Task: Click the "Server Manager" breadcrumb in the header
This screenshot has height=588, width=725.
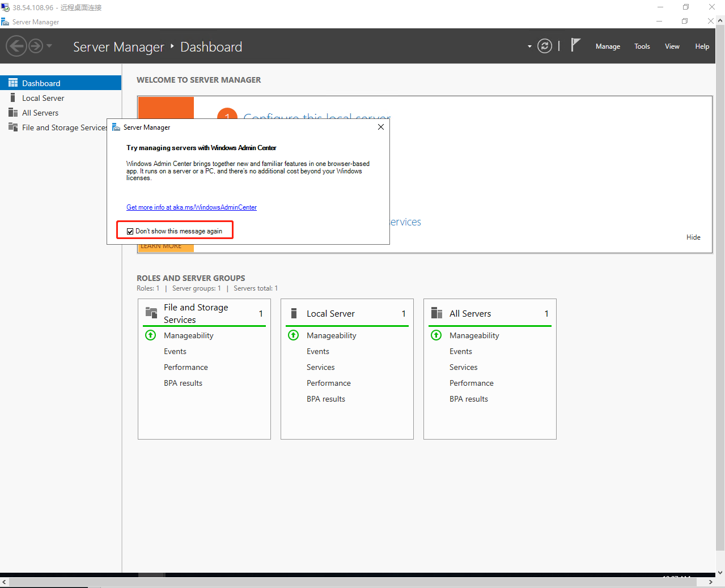Action: (x=118, y=47)
